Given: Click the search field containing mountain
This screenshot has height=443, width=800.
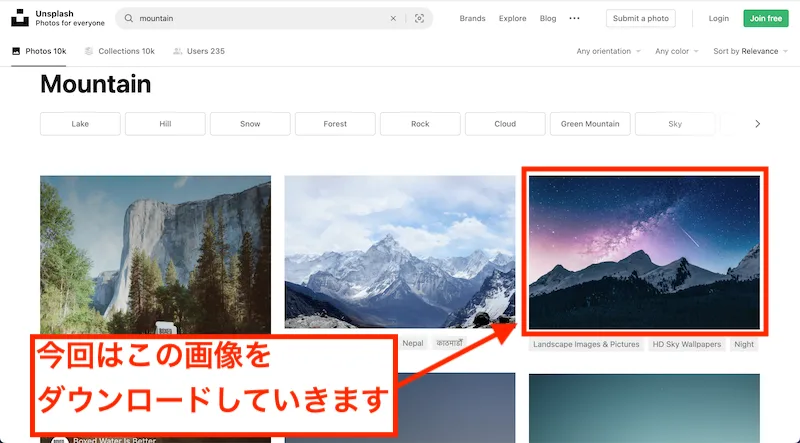Looking at the screenshot, I should pyautogui.click(x=274, y=18).
